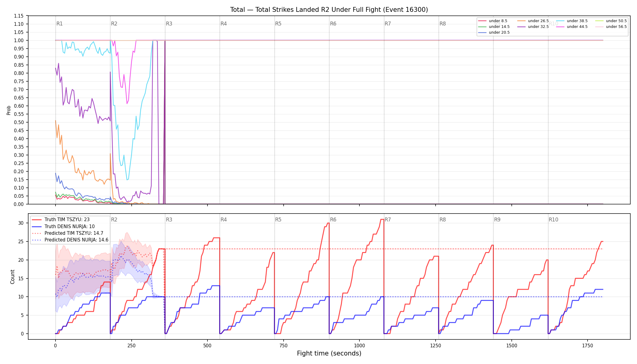This screenshot has height=364, width=637.
Task: Click the Prob axis tick label '1.15'
Action: pyautogui.click(x=19, y=16)
